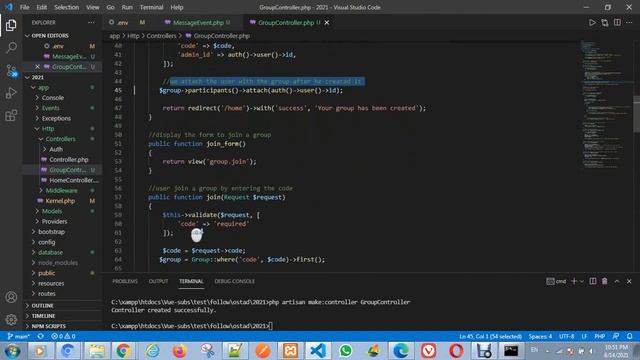Open editor More Actions ellipsis
The image size is (640, 360).
(629, 23)
